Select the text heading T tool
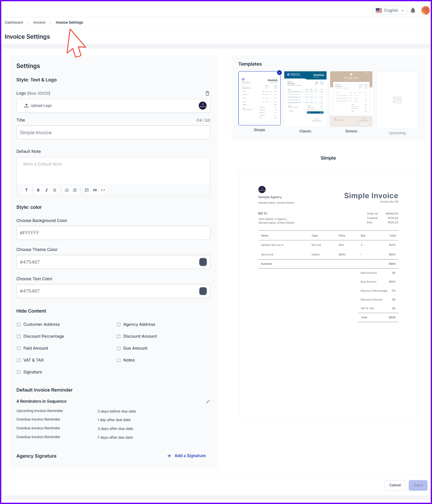This screenshot has width=432, height=504. (x=26, y=190)
